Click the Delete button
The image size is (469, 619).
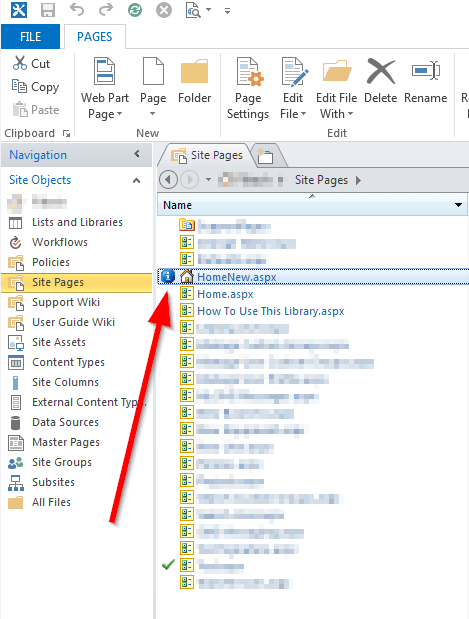click(381, 81)
